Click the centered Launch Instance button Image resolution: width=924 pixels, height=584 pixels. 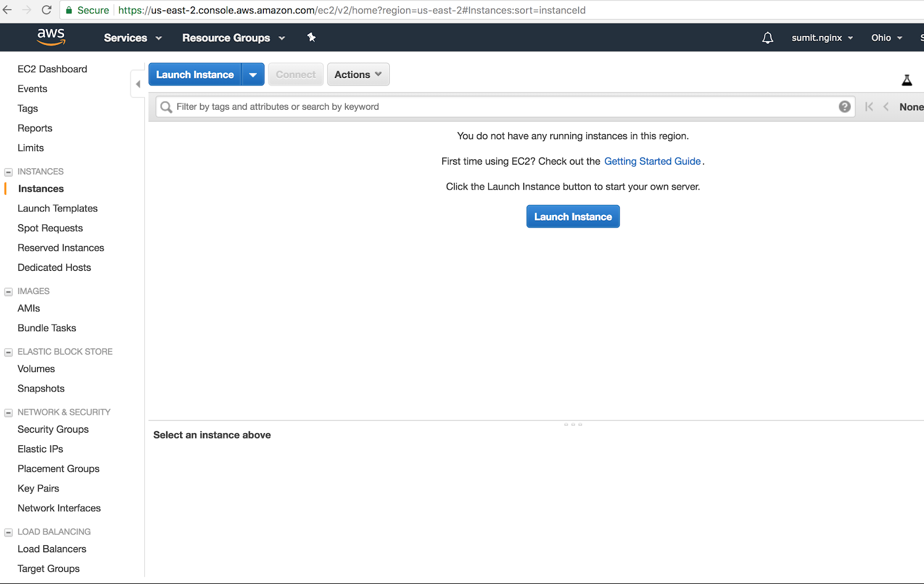[573, 217]
